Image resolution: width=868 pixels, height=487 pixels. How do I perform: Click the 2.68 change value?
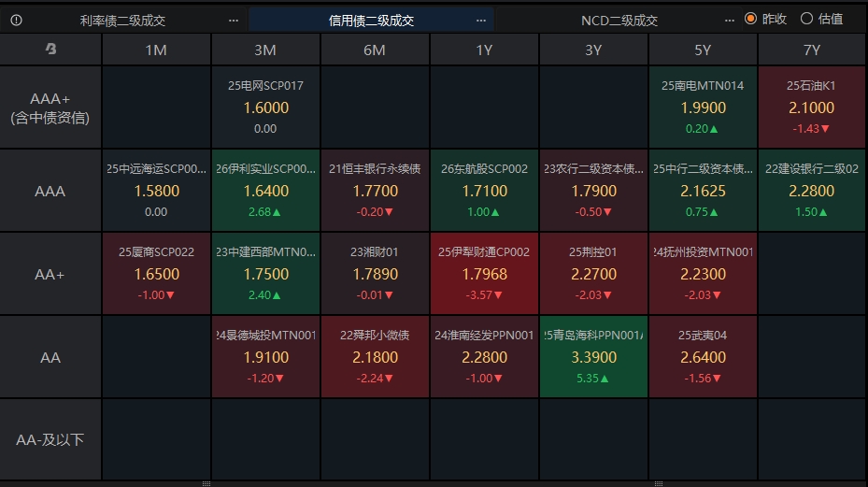coord(264,212)
